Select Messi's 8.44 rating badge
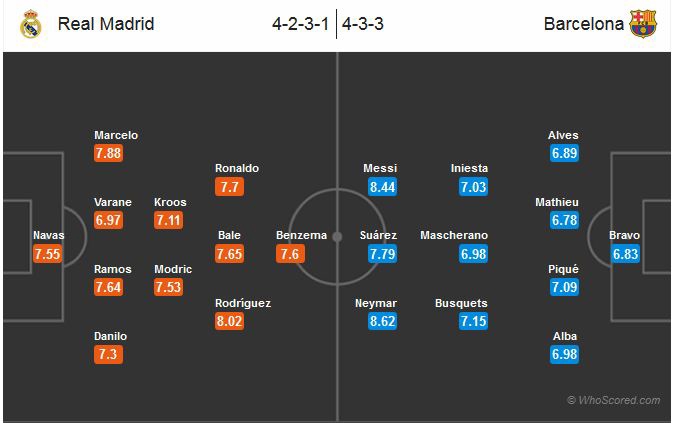Screen dimensions: 675x423 click(380, 187)
